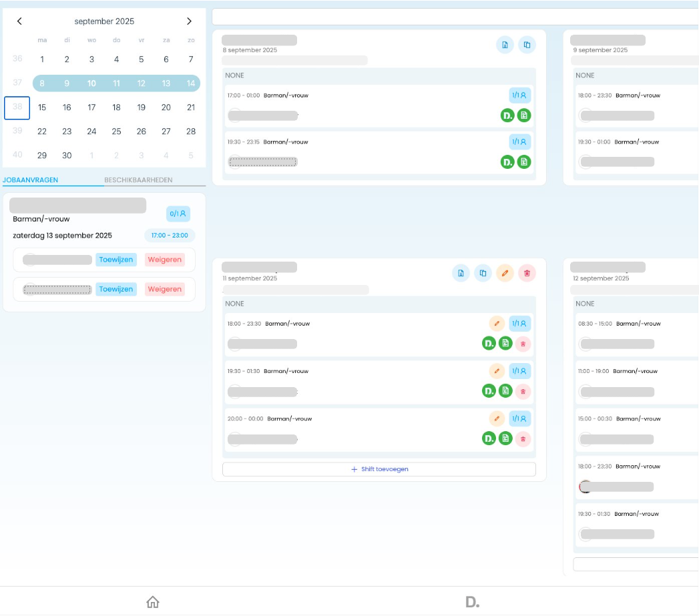Click the green D. icon on the 17:00 - 01:00 shift

pos(507,115)
